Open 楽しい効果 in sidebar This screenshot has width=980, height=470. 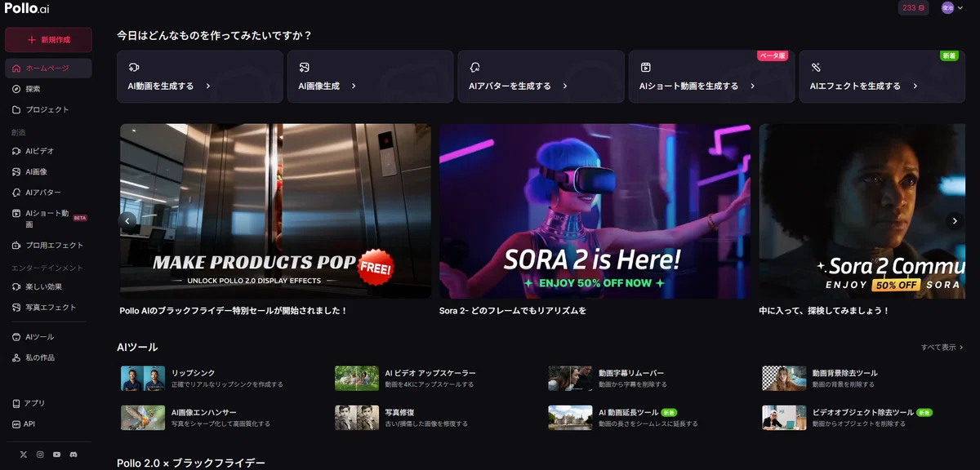pos(48,286)
